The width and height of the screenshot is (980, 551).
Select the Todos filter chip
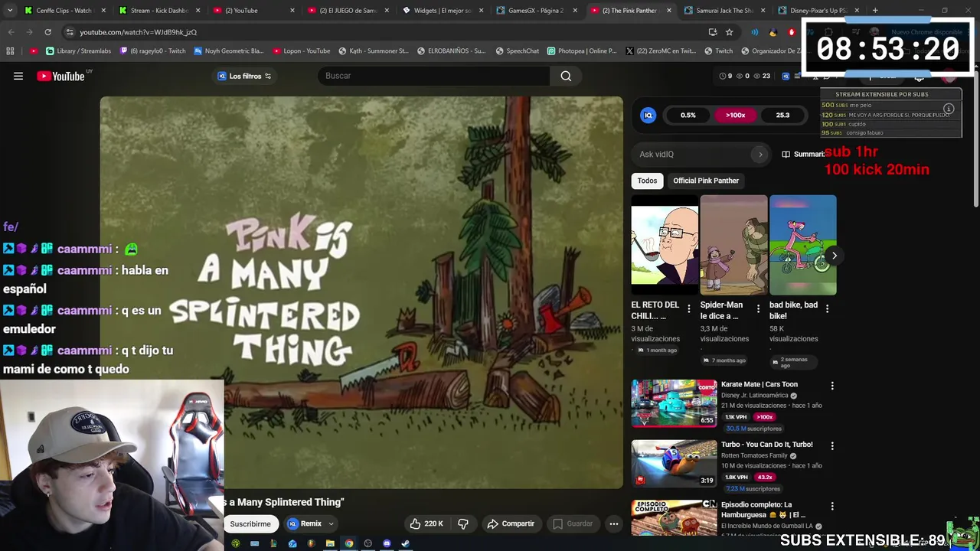(647, 181)
